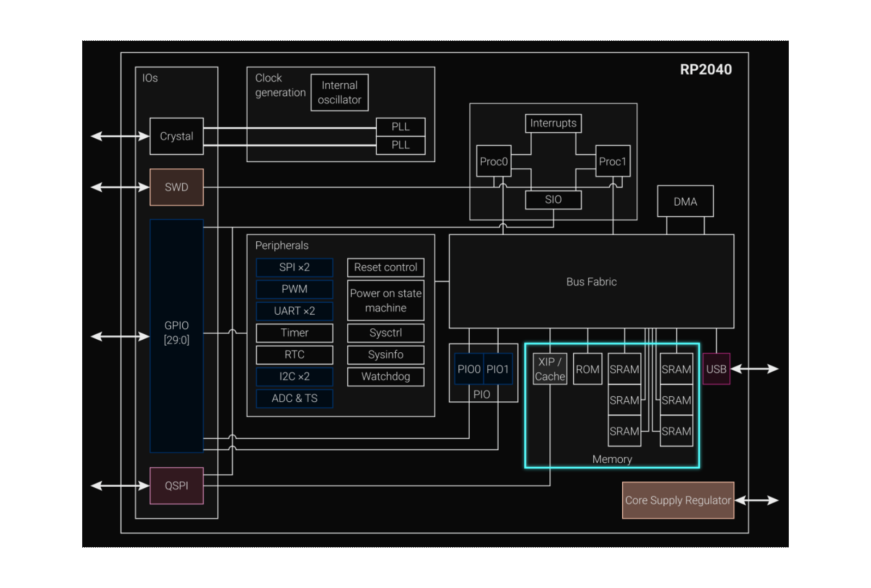Click the ROM block in Memory
Viewport: 871px width, 588px height.
tap(587, 369)
